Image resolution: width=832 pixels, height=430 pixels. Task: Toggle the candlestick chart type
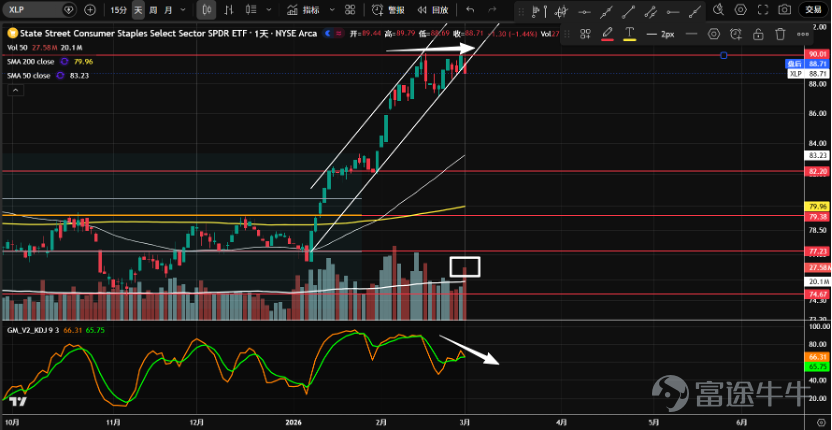(x=206, y=10)
